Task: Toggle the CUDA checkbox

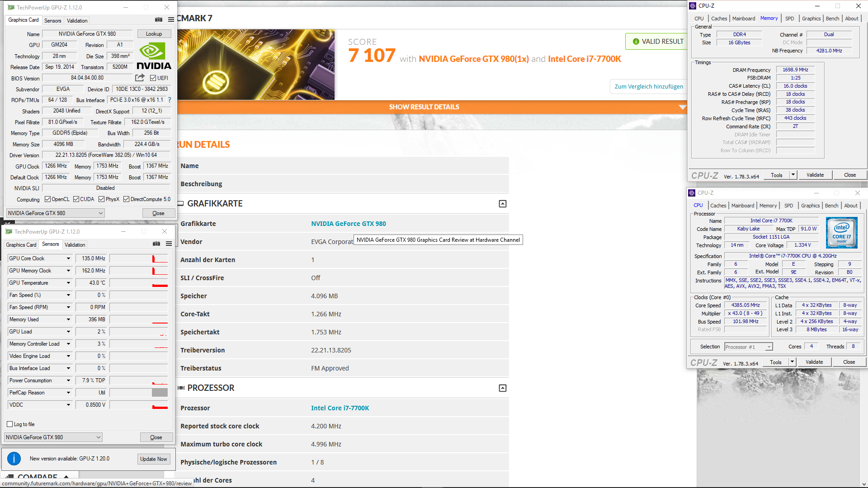Action: point(76,199)
